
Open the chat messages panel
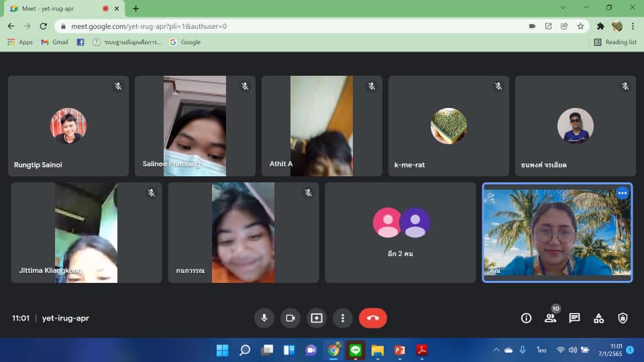574,318
